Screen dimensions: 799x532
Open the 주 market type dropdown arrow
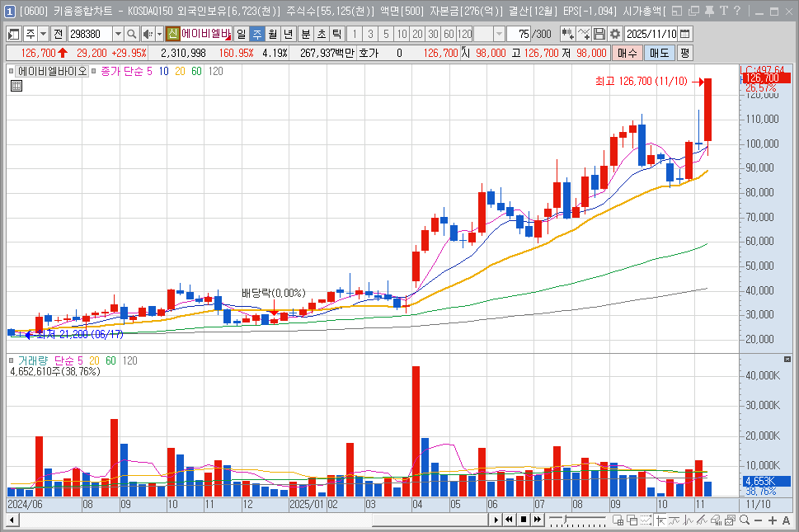tap(43, 34)
